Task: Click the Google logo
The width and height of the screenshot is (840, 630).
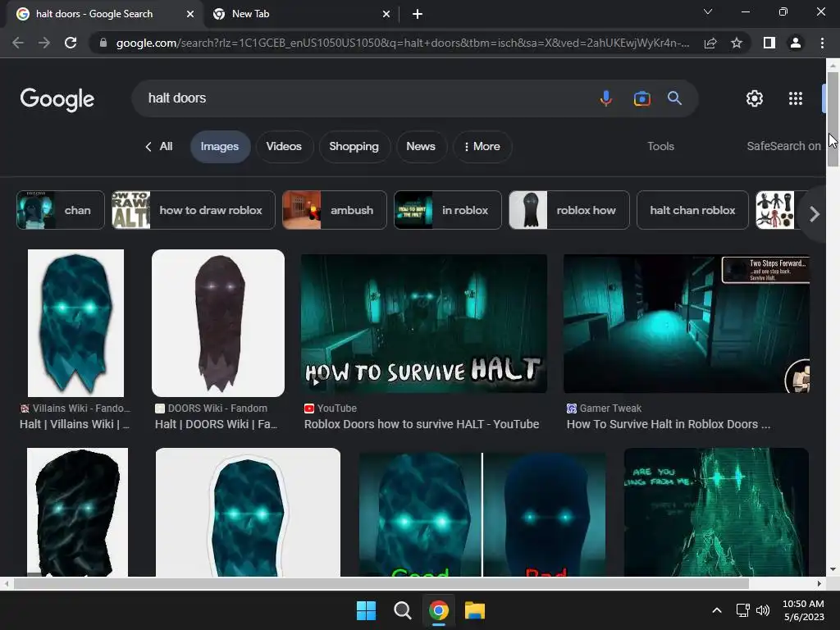Action: pyautogui.click(x=57, y=99)
